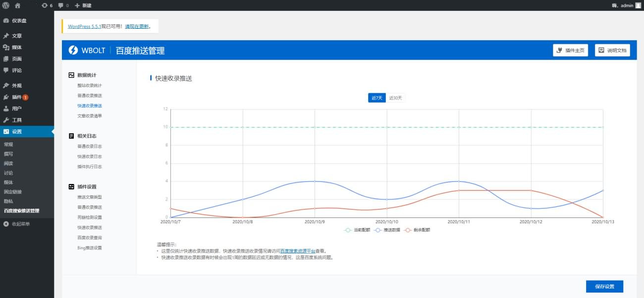Open the 百度搜索资源平台 link
Viewport: 644px width, 298px height.
pos(298,251)
